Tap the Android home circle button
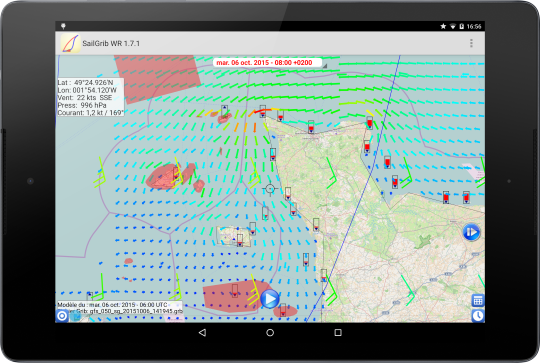The image size is (540, 363). [x=270, y=332]
